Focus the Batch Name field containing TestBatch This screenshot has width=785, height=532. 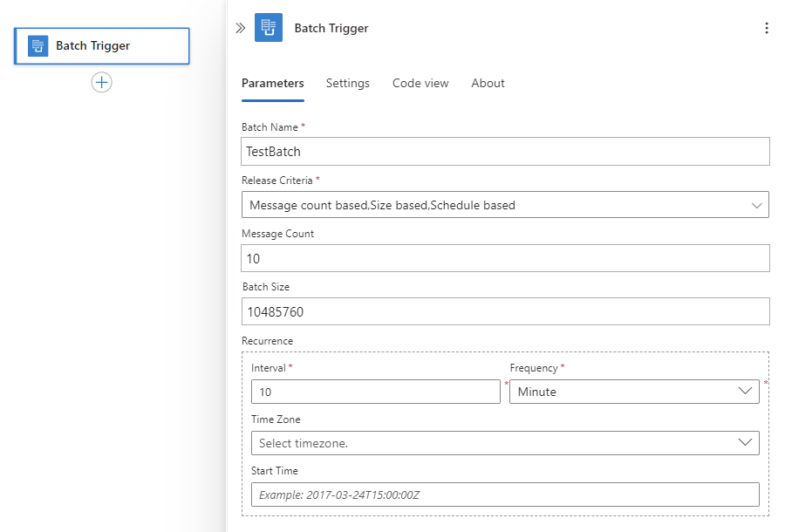[x=505, y=151]
